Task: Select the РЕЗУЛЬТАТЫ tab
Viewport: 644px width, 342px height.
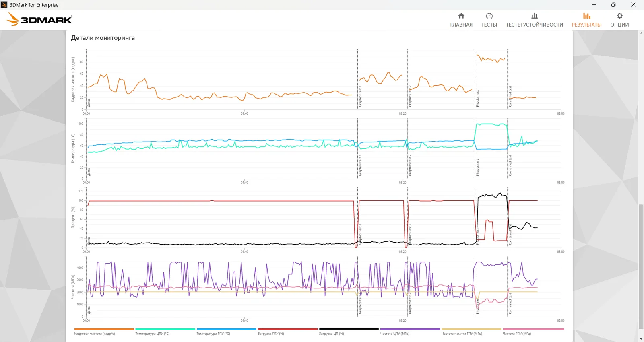Action: tap(586, 20)
